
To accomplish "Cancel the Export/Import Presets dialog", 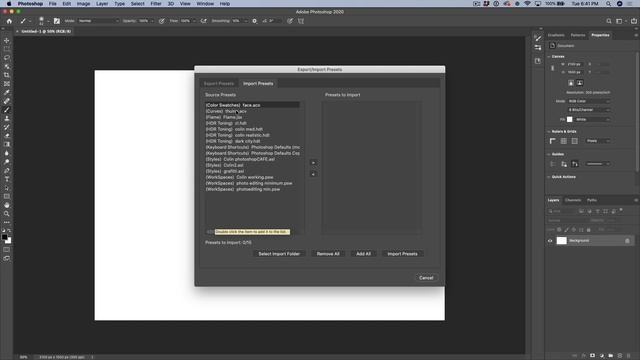I will tap(426, 278).
